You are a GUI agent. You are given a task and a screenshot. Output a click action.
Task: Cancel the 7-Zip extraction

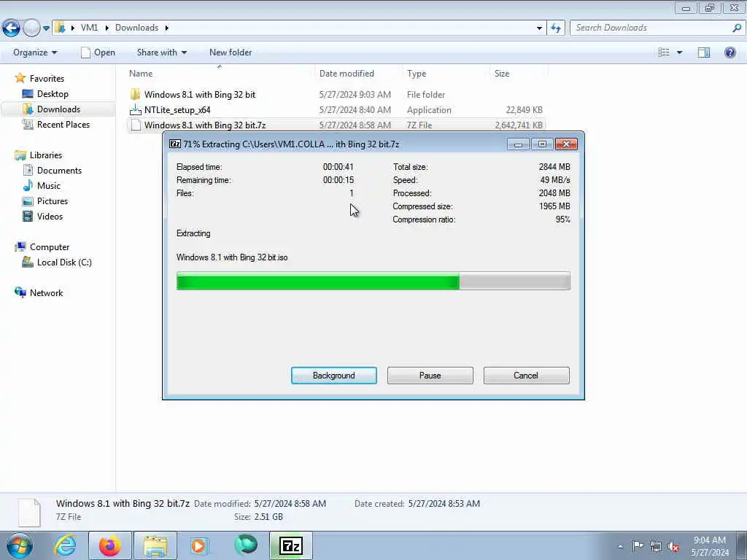pos(526,376)
